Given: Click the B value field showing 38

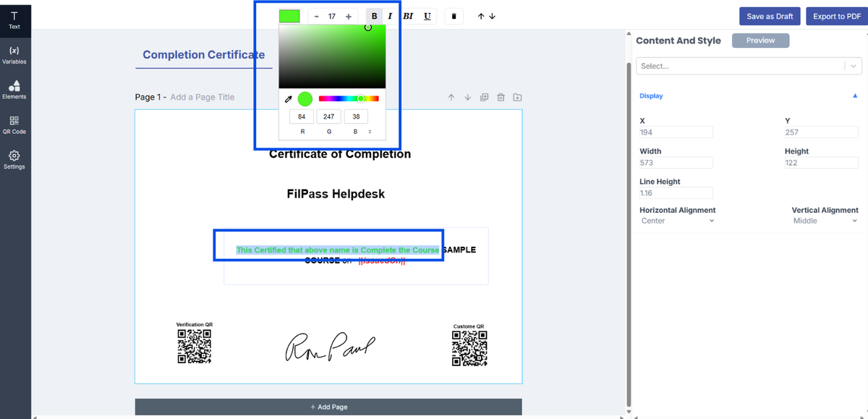Looking at the screenshot, I should tap(356, 117).
